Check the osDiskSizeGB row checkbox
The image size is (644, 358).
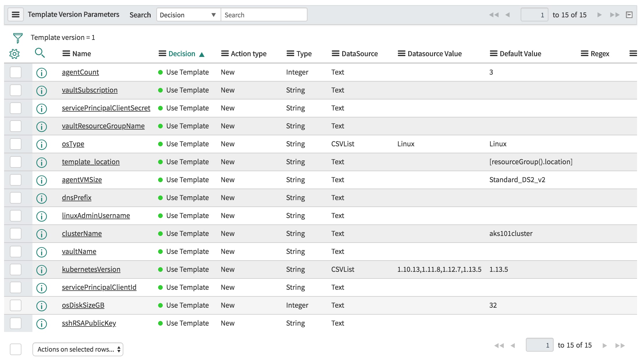pos(16,305)
